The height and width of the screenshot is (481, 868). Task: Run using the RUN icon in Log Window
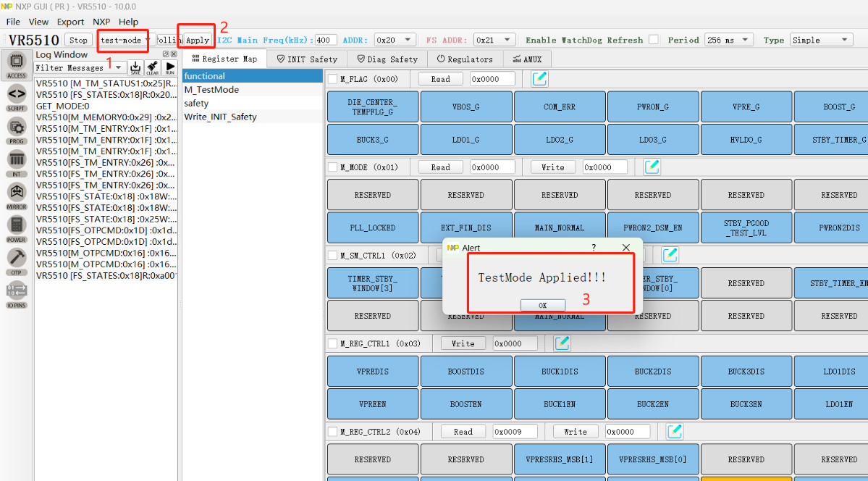click(170, 67)
